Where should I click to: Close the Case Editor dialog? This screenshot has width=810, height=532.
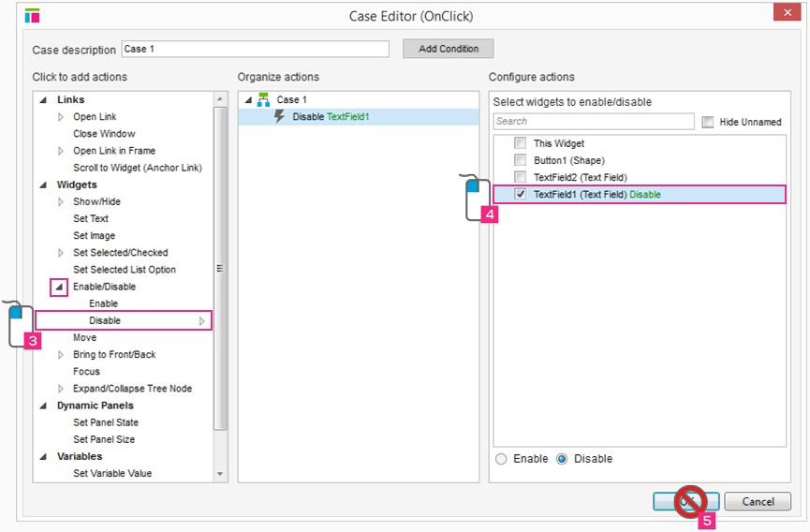click(786, 13)
